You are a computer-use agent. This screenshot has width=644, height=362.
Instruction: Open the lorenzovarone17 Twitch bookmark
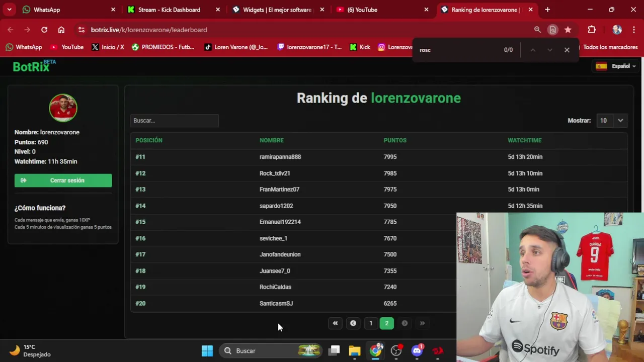click(x=309, y=47)
